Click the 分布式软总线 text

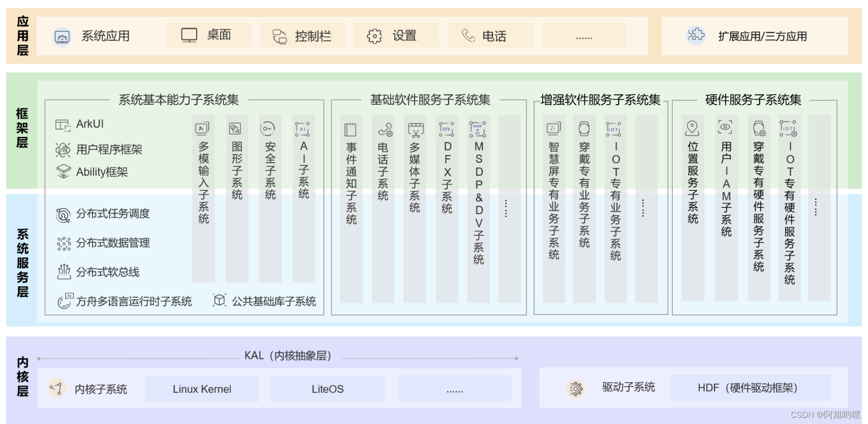point(108,272)
